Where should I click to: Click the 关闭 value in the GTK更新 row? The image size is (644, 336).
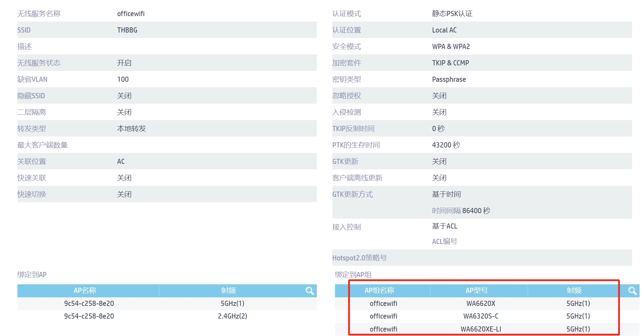(x=439, y=161)
